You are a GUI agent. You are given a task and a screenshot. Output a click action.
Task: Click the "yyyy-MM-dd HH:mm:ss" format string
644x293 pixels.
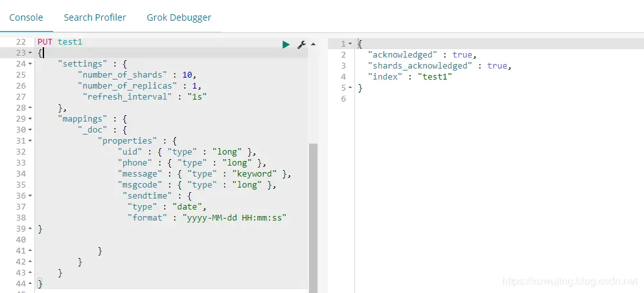pos(235,217)
